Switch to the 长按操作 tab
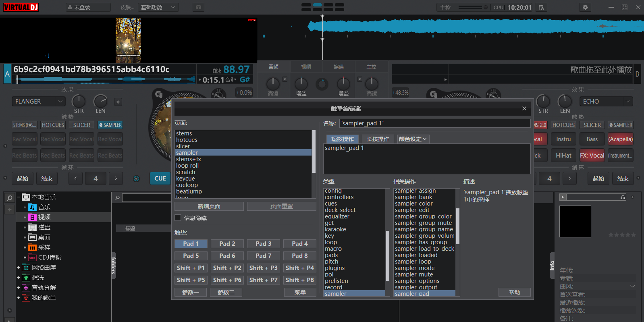 (378, 139)
